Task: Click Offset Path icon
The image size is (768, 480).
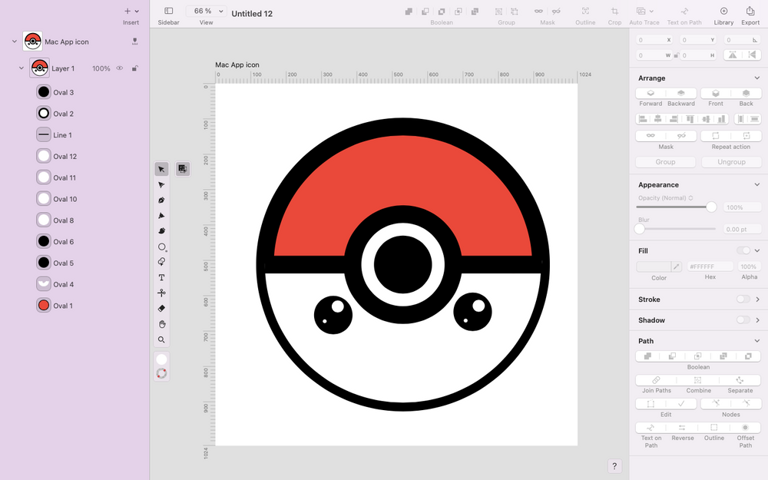Action: click(745, 428)
